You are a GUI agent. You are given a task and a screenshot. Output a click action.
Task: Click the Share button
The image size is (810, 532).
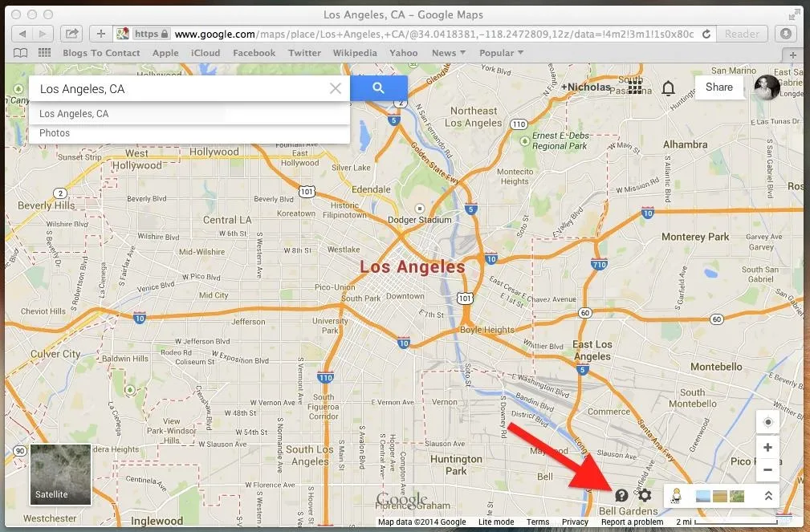tap(719, 87)
